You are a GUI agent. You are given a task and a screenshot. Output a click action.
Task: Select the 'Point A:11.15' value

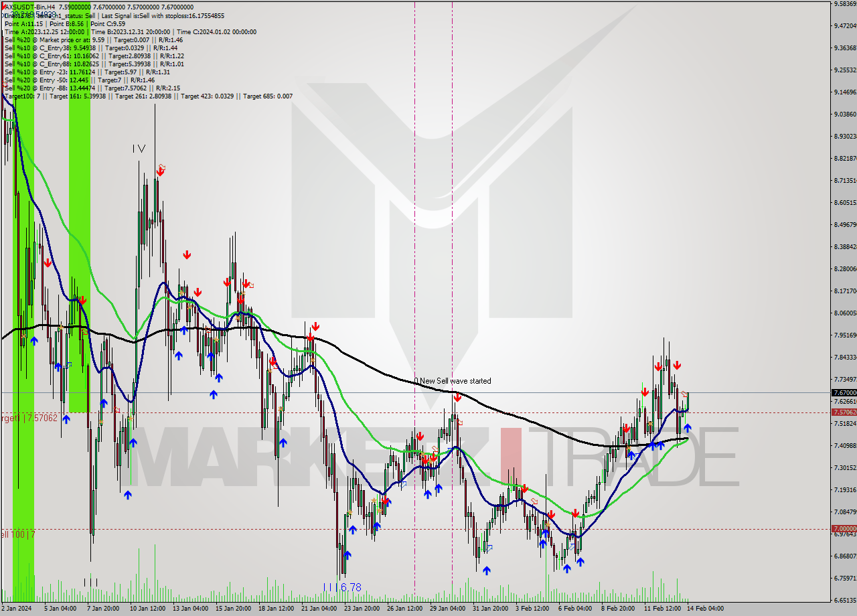tap(23, 23)
